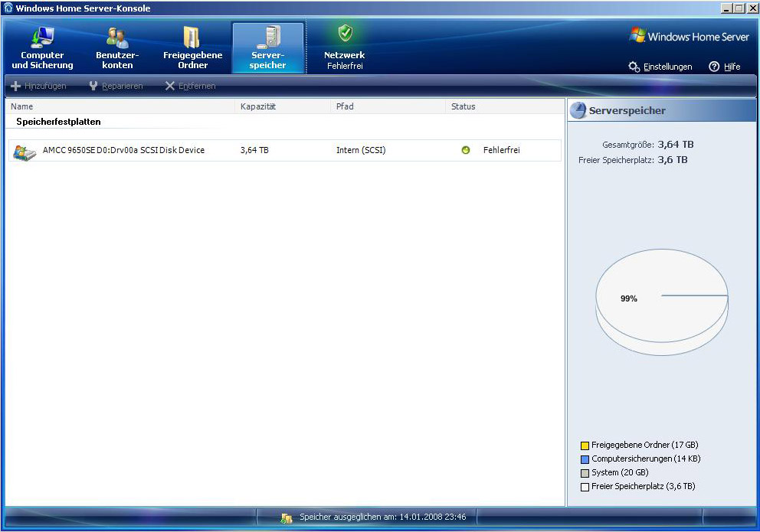Click the Gesamtgröße 3,64 TB value
Screen dimensions: 760x532
coord(676,144)
